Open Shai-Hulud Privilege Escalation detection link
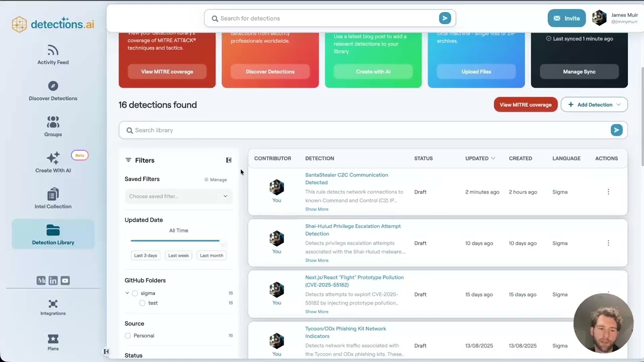The image size is (644, 362). pos(353,230)
